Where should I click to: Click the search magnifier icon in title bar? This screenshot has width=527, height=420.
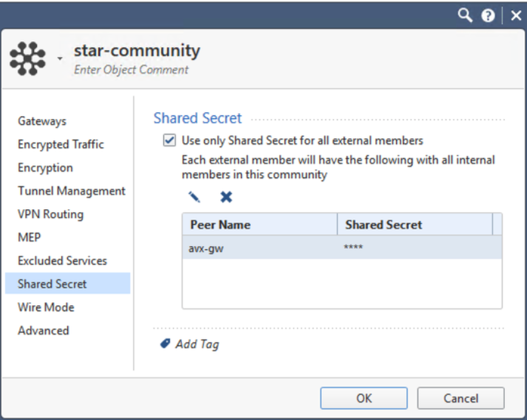pos(465,15)
